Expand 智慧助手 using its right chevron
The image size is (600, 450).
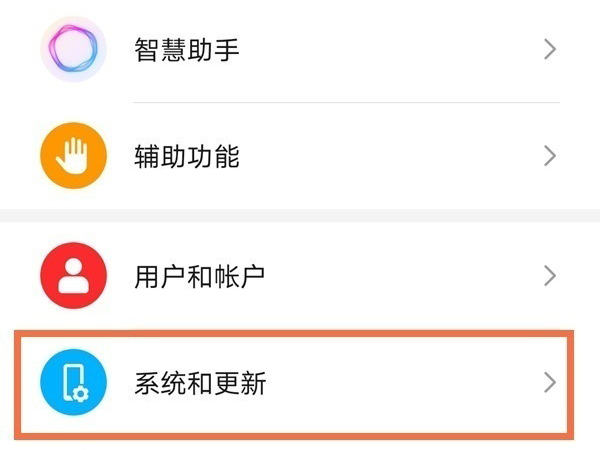[549, 49]
